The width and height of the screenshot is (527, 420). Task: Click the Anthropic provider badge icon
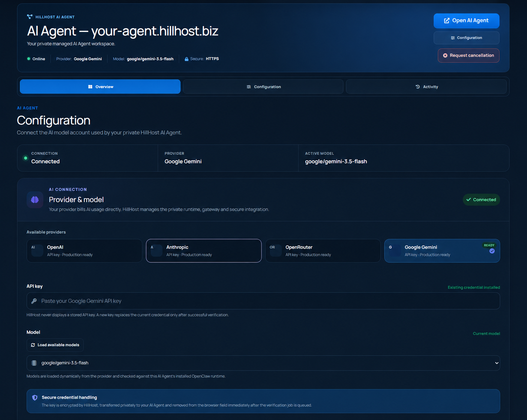coord(156,250)
